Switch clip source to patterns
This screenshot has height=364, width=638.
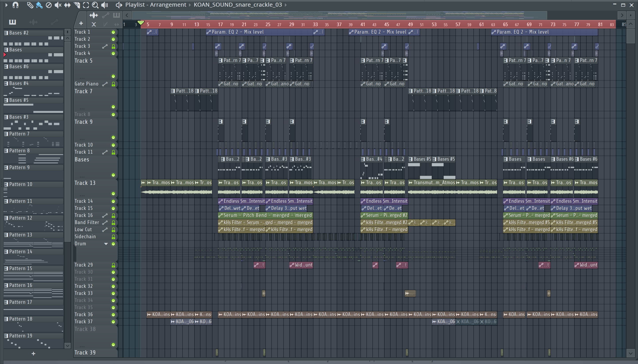point(116,15)
